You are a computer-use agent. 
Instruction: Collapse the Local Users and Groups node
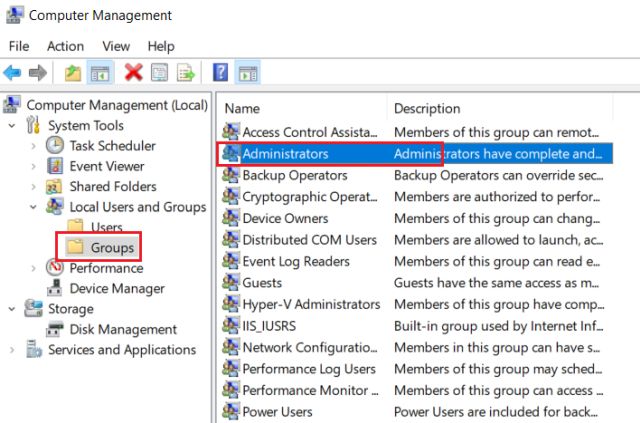click(x=33, y=207)
